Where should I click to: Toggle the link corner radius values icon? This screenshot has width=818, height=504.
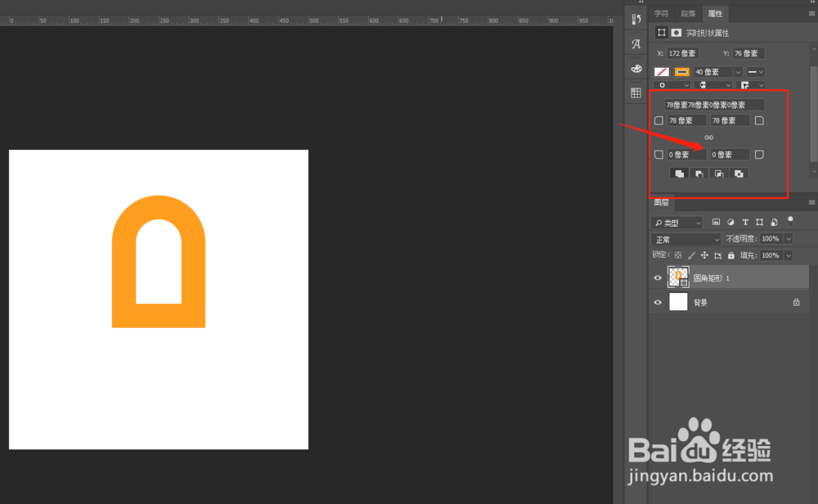[x=709, y=137]
